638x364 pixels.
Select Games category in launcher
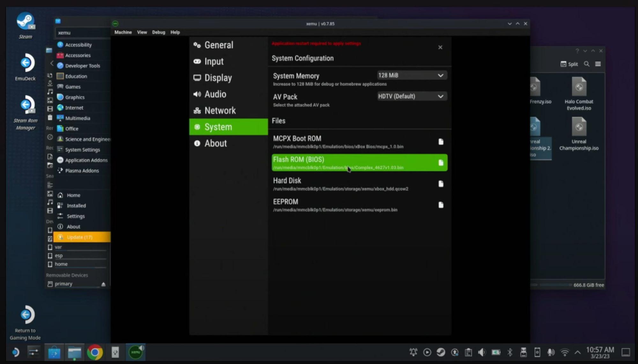[82, 87]
